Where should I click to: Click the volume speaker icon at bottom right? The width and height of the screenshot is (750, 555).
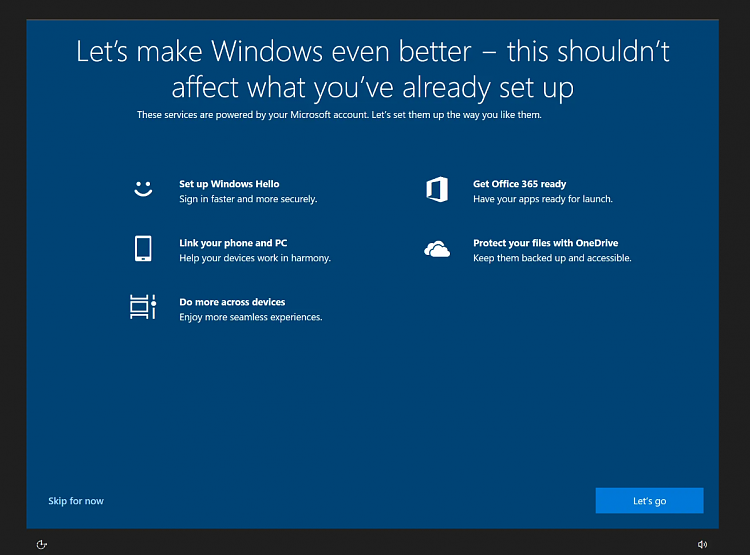coord(702,544)
